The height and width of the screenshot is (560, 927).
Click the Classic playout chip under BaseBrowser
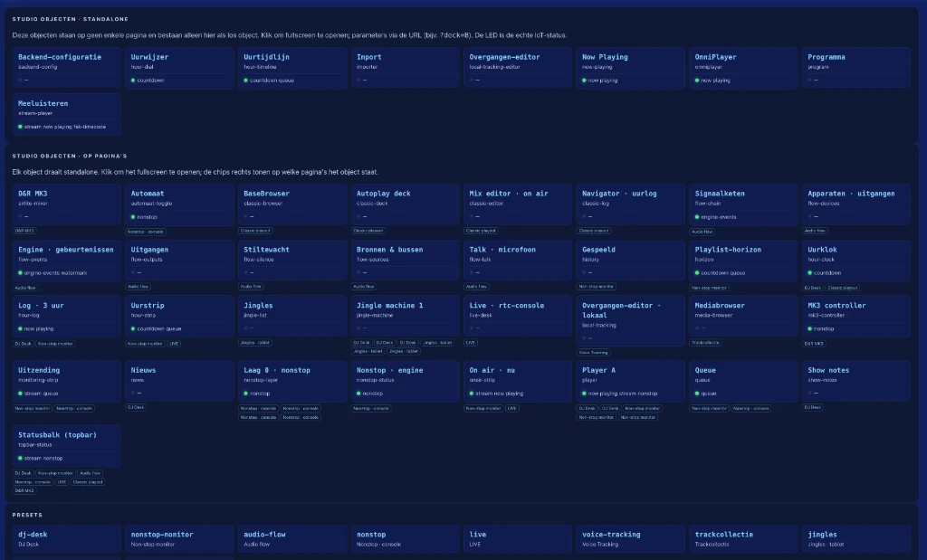coord(255,231)
